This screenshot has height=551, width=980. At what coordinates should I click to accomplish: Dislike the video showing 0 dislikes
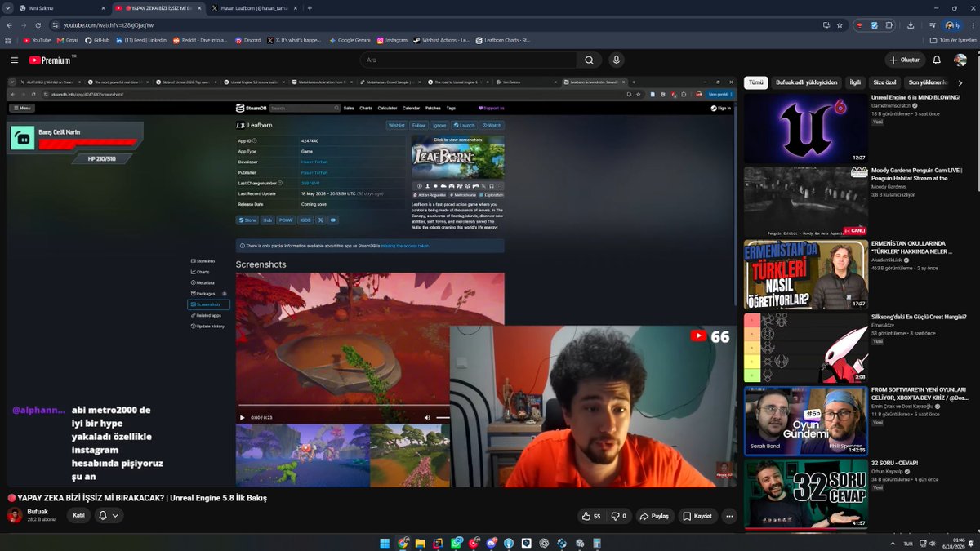pos(618,516)
